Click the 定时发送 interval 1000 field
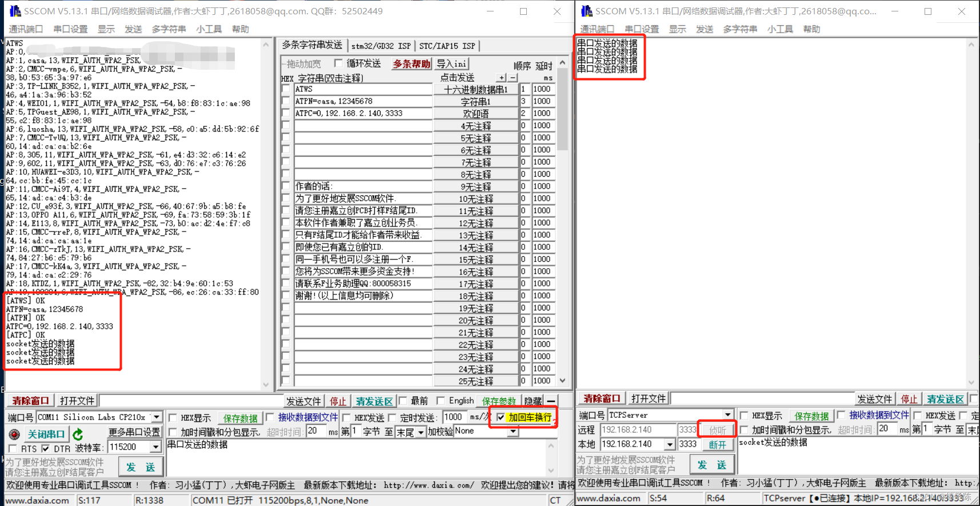 pos(454,417)
